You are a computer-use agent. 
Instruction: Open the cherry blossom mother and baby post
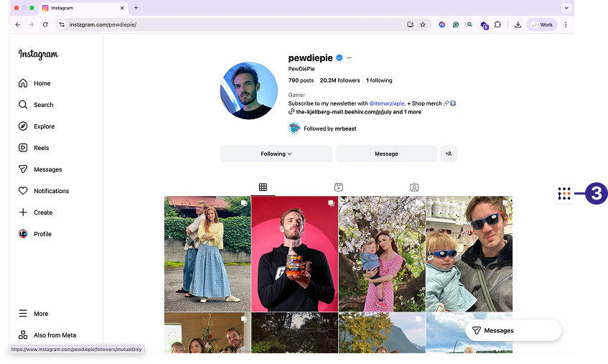click(x=382, y=254)
